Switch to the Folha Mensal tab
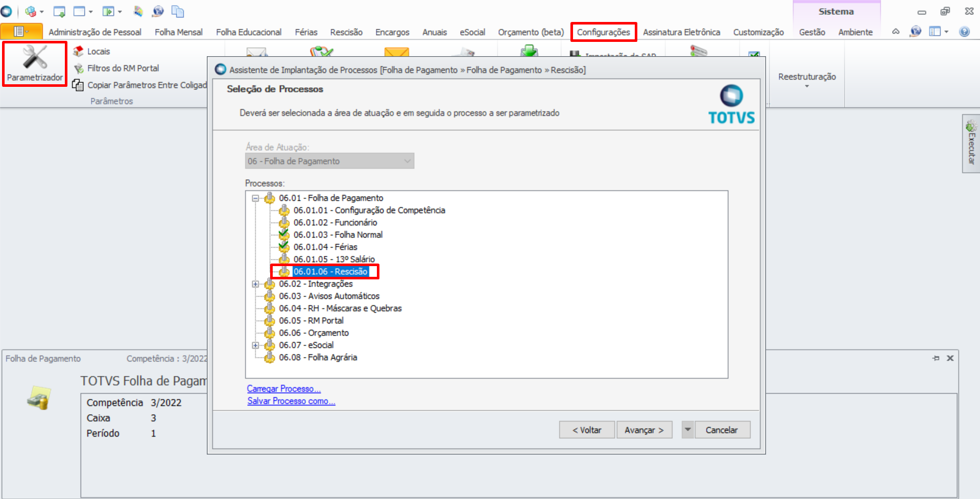 click(x=179, y=32)
